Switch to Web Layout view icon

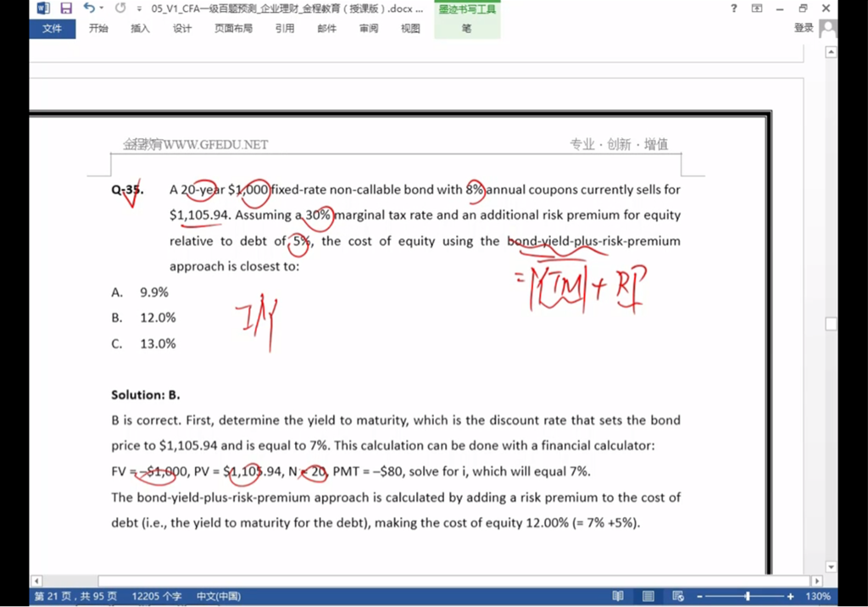pos(678,597)
